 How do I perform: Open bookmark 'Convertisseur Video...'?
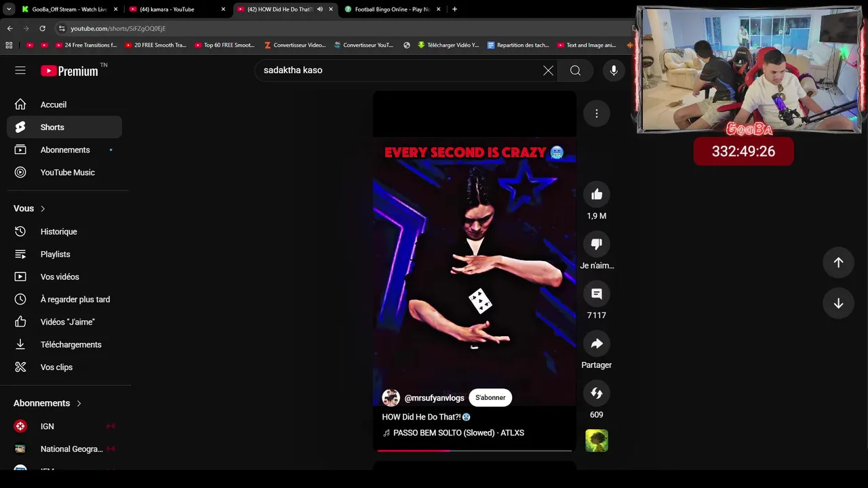[x=295, y=45]
